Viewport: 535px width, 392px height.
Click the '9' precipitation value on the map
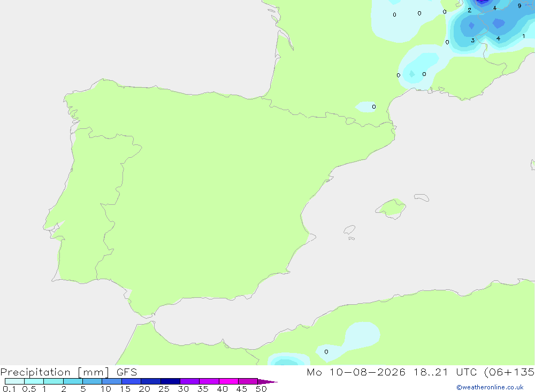pos(519,6)
